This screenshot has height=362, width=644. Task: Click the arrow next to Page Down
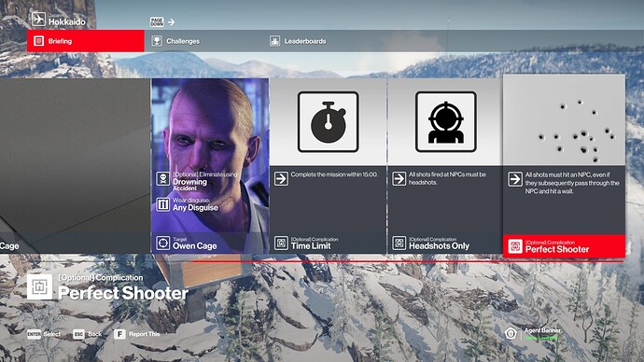pos(172,21)
